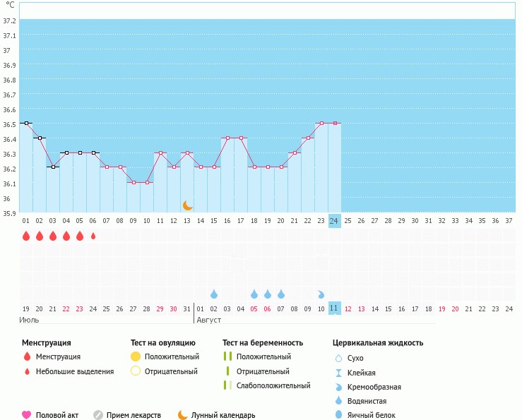
Task: Select the 36.4 data point on day 16
Action: click(x=227, y=138)
